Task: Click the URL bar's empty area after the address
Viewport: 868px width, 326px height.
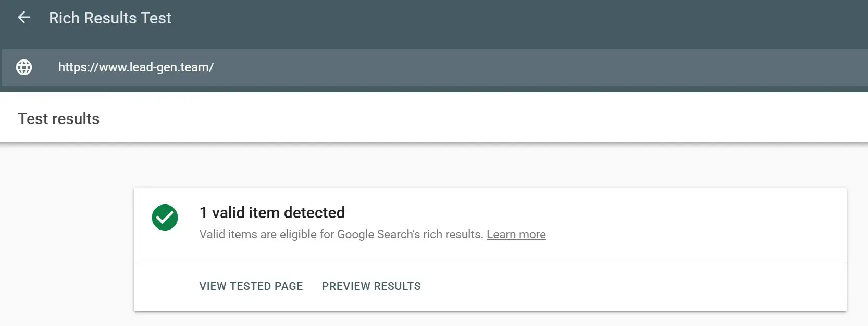Action: point(521,67)
